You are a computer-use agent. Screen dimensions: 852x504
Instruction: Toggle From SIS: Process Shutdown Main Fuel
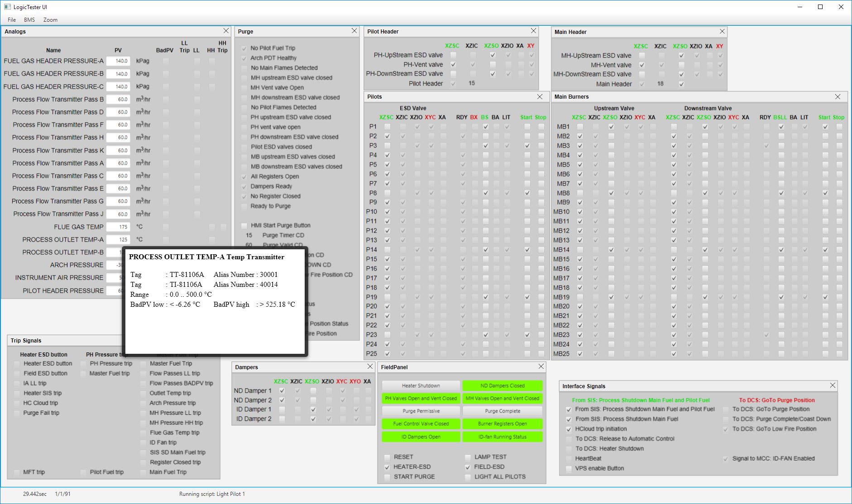tap(569, 419)
